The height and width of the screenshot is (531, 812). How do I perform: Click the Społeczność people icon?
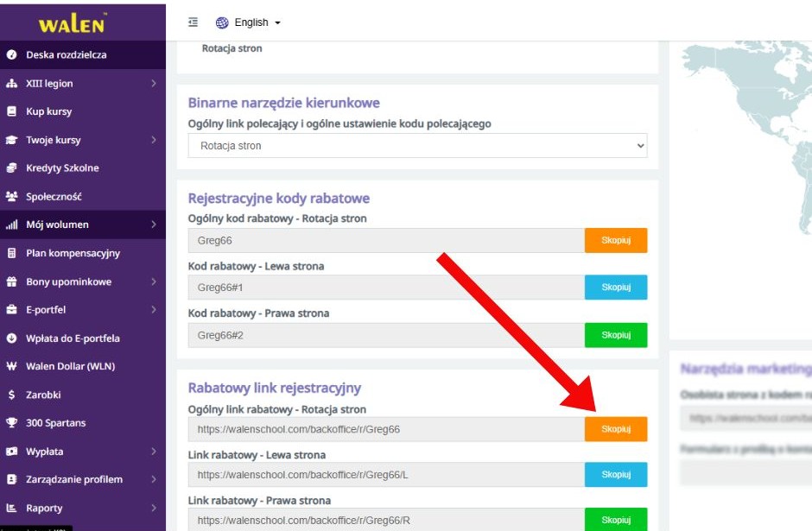[x=11, y=197]
